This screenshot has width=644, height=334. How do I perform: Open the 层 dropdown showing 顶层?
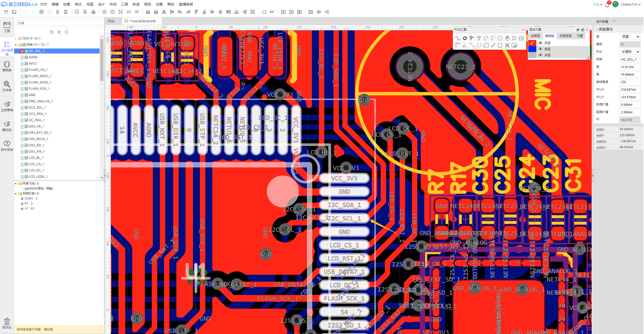pos(630,36)
